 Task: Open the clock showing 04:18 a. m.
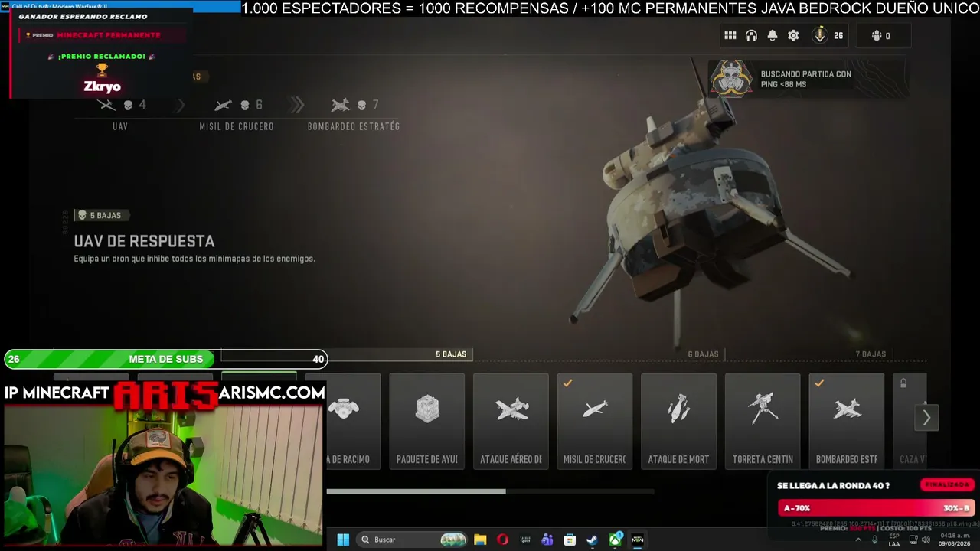click(x=955, y=540)
